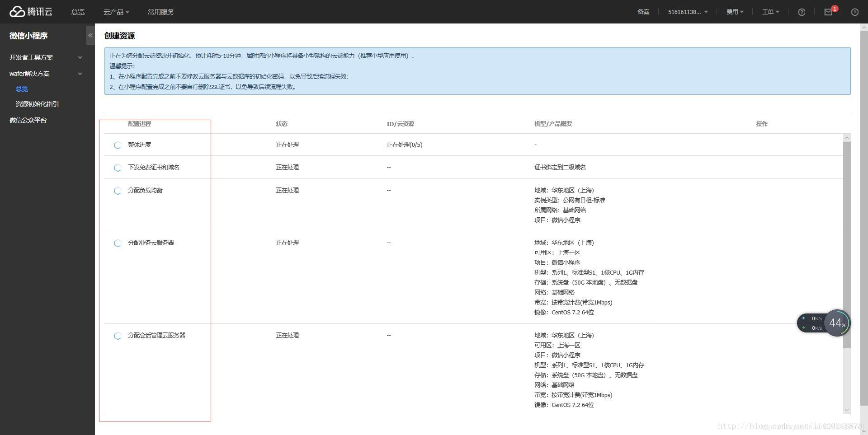The width and height of the screenshot is (868, 435).
Task: Open the 云产品 dropdown menu
Action: click(116, 12)
